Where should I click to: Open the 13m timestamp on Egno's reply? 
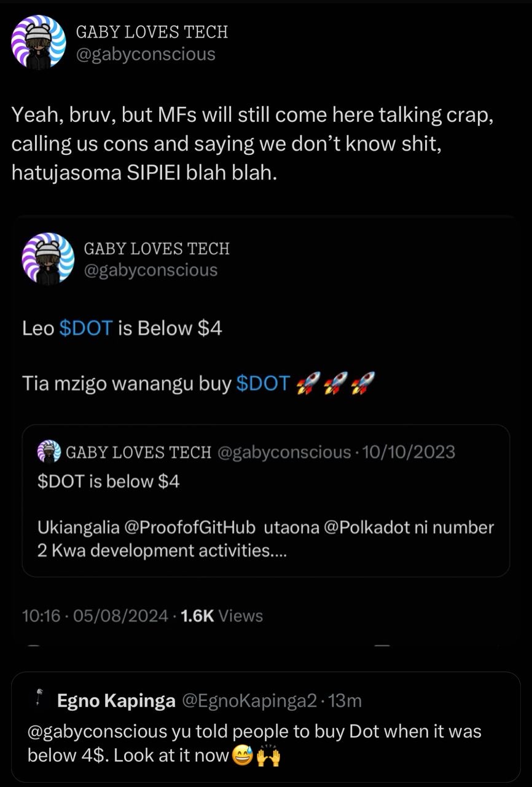(x=345, y=701)
